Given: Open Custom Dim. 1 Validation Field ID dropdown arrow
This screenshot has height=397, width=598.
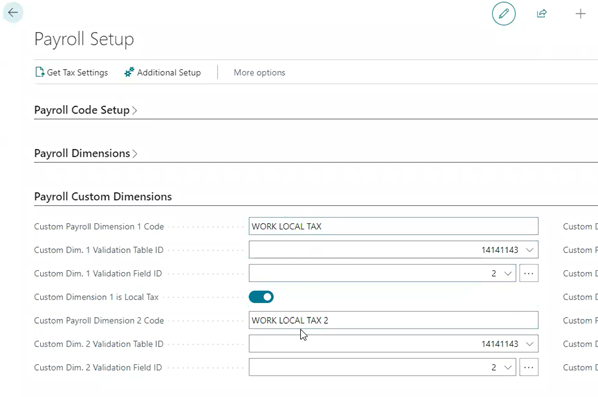Looking at the screenshot, I should (x=508, y=273).
